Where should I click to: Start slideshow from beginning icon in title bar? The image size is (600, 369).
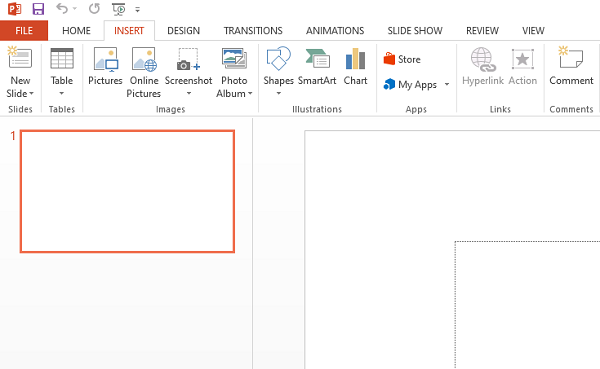pos(119,9)
